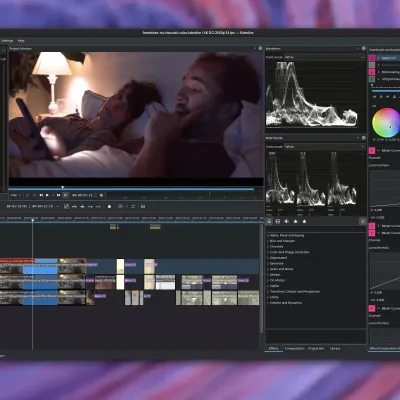400x400 pixels.
Task: Open dropdown arrow next to circular timeline tool
Action: [126, 207]
